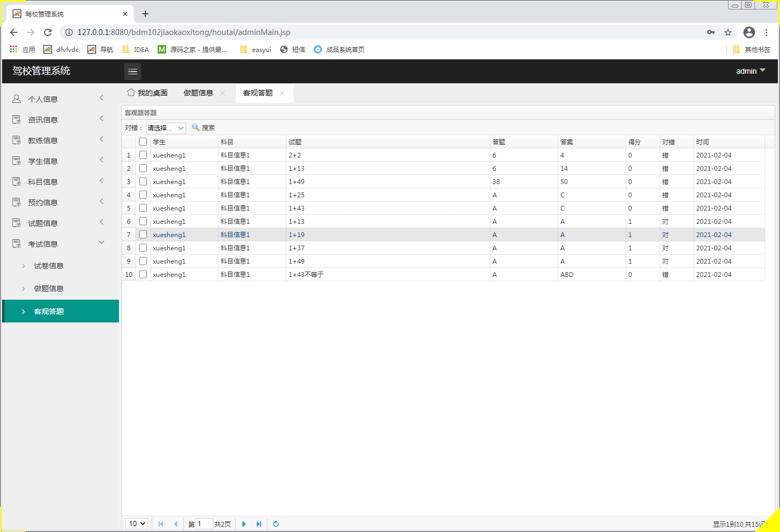Click the 资讯信息 sidebar icon

(16, 119)
